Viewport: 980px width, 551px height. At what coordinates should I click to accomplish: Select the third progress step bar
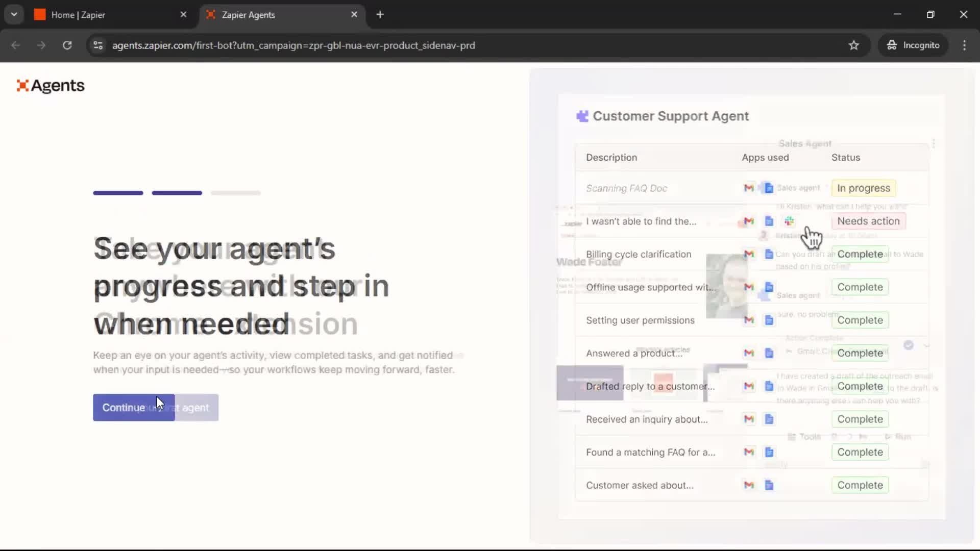coord(236,193)
